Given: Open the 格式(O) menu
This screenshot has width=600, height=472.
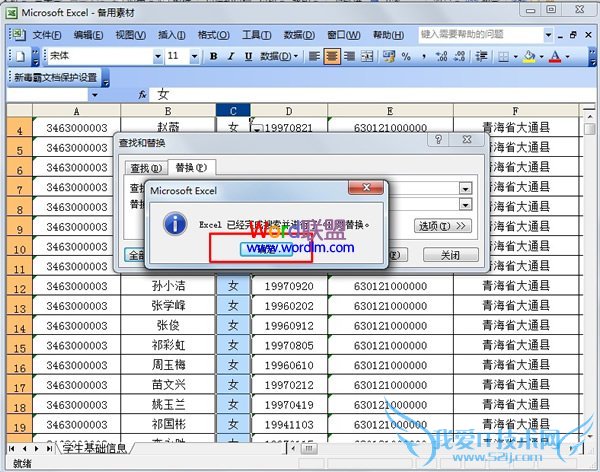Looking at the screenshot, I should click(214, 35).
